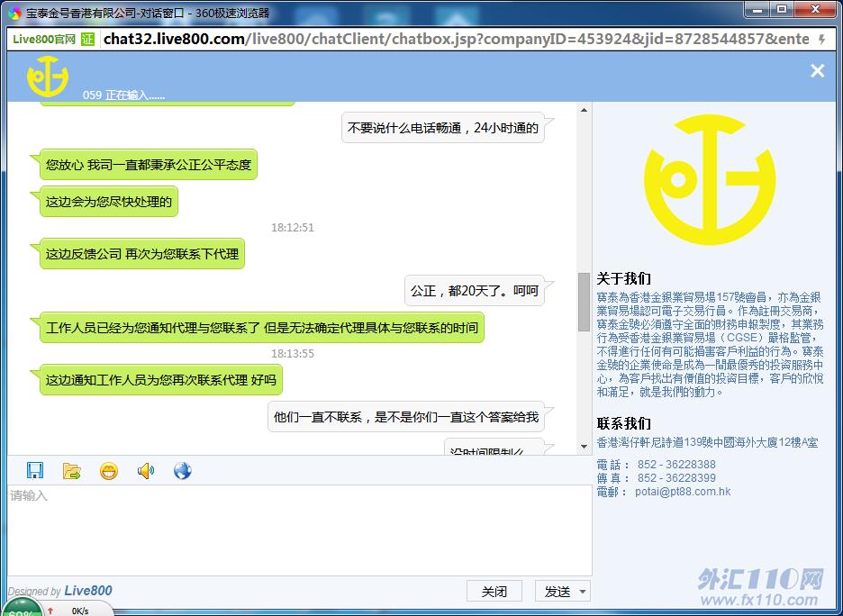Click the green certificate badge in address bar
This screenshot has height=616, width=843.
tap(87, 39)
